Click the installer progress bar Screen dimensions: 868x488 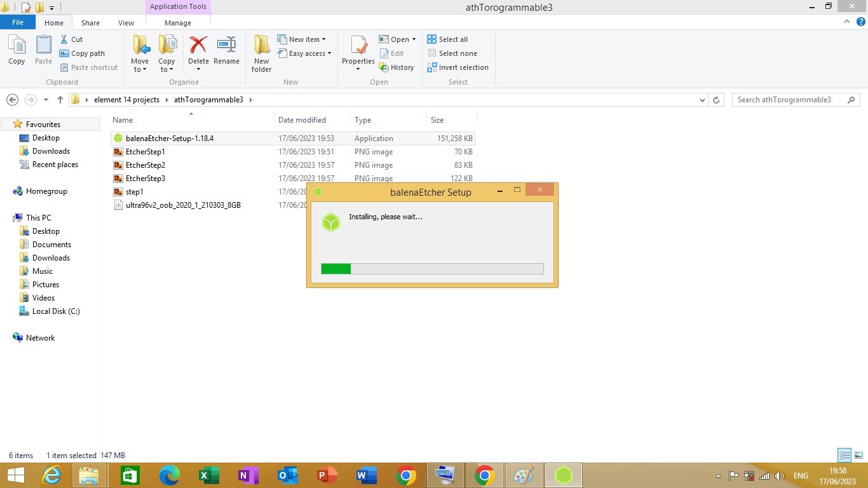432,269
